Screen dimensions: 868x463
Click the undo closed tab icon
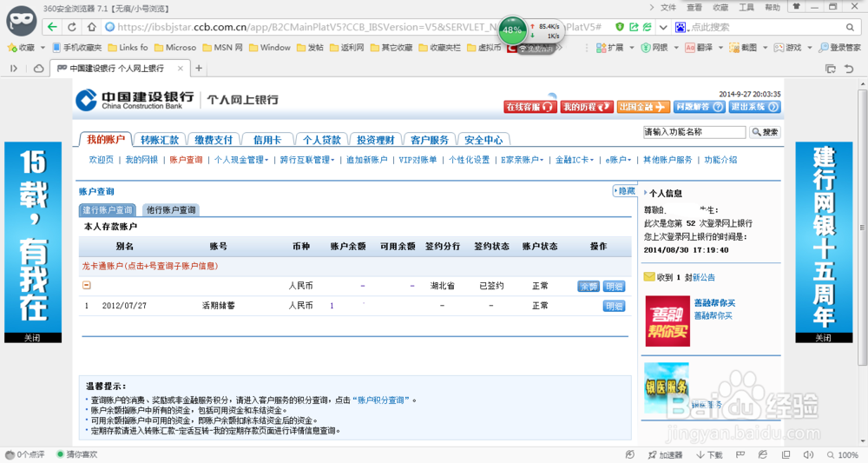tap(849, 69)
